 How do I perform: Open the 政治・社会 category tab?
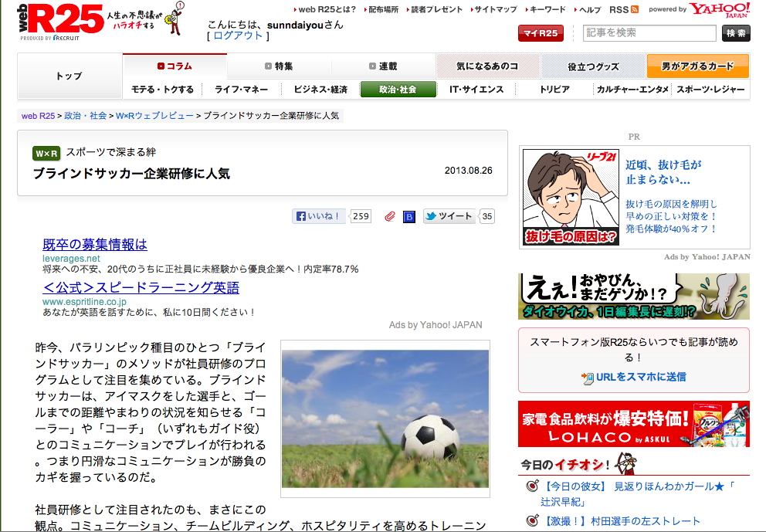398,90
